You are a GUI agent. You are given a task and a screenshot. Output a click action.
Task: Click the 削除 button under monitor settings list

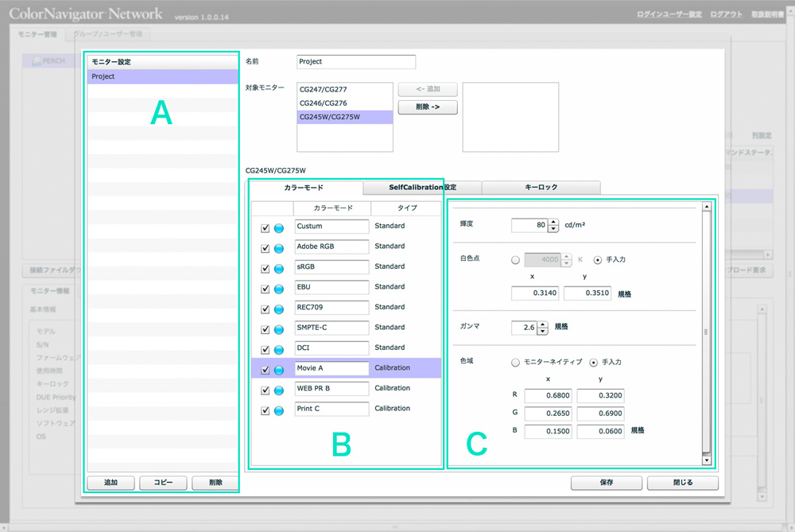[215, 483]
